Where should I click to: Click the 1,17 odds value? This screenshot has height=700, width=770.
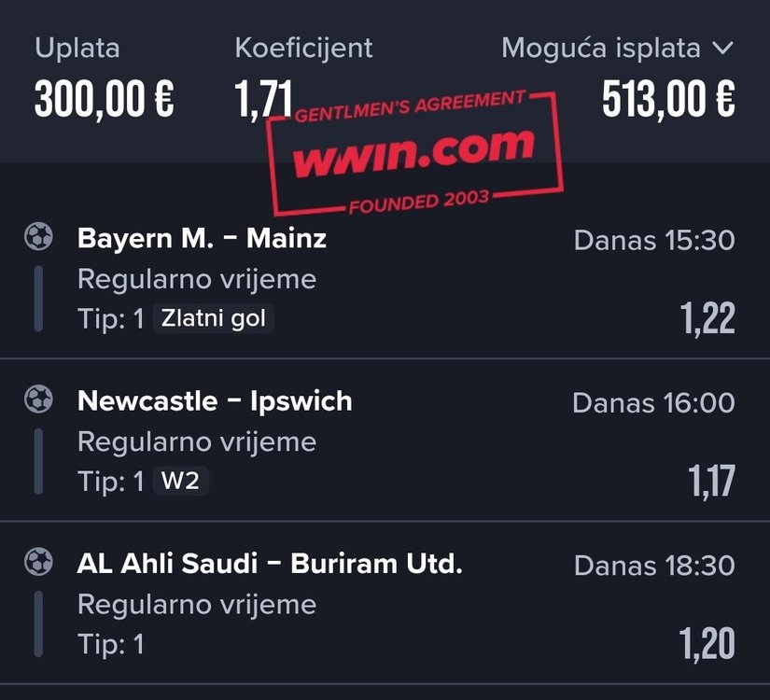[x=711, y=482]
